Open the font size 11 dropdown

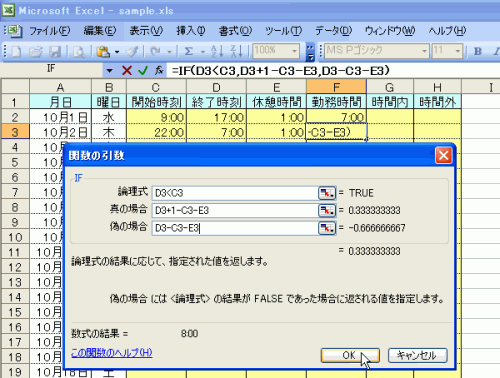[x=458, y=51]
